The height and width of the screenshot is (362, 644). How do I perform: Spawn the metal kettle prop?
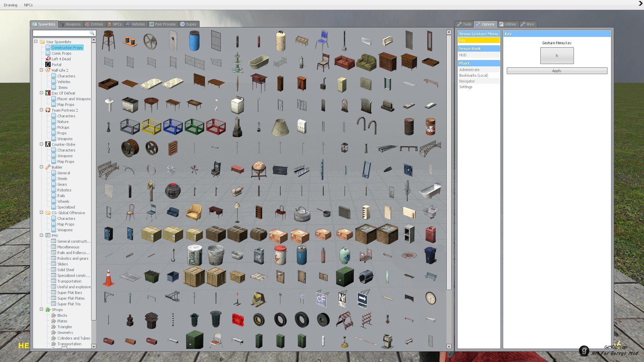pyautogui.click(x=302, y=214)
